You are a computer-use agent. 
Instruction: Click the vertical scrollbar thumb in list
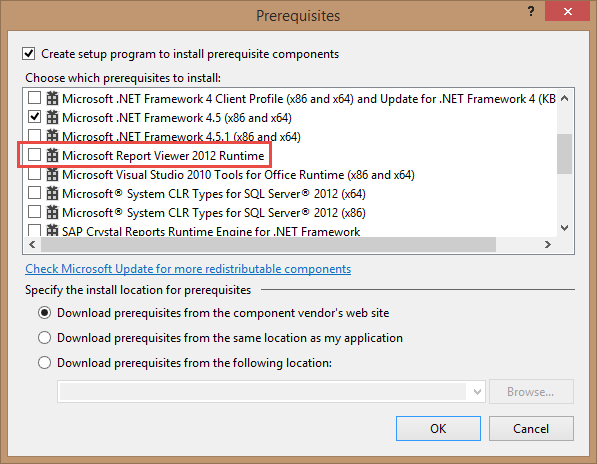565,154
